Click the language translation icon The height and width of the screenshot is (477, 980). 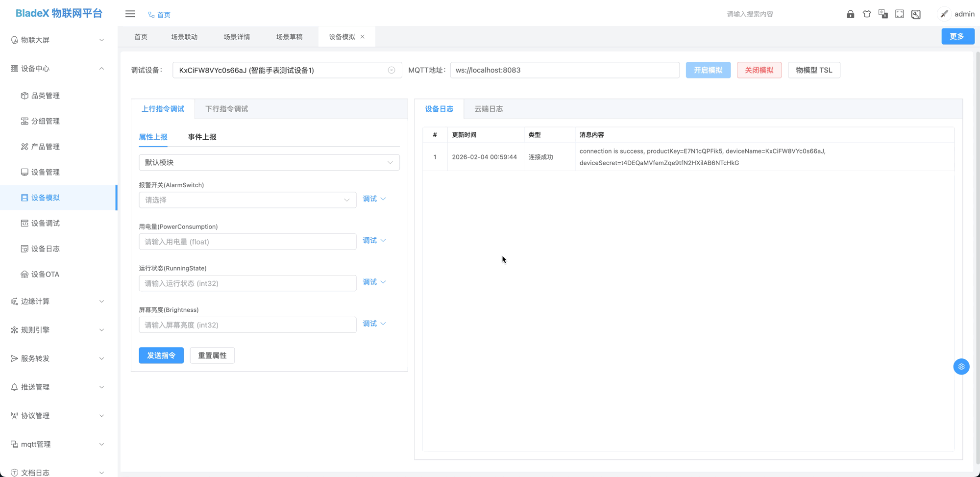click(883, 14)
